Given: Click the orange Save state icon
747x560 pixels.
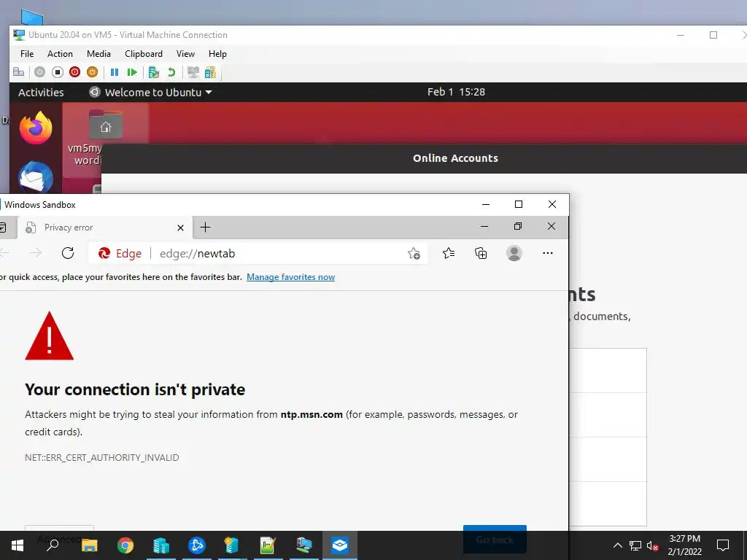Looking at the screenshot, I should coord(93,72).
